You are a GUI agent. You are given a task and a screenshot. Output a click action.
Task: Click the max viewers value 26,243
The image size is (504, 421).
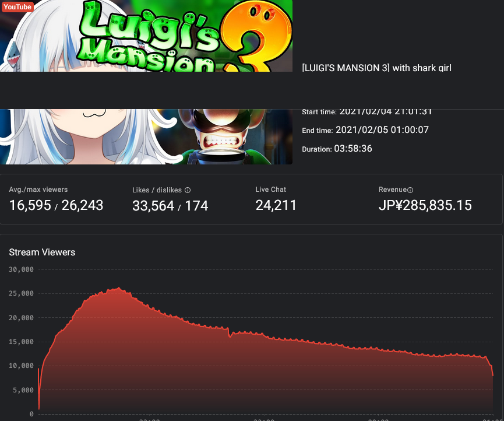82,205
